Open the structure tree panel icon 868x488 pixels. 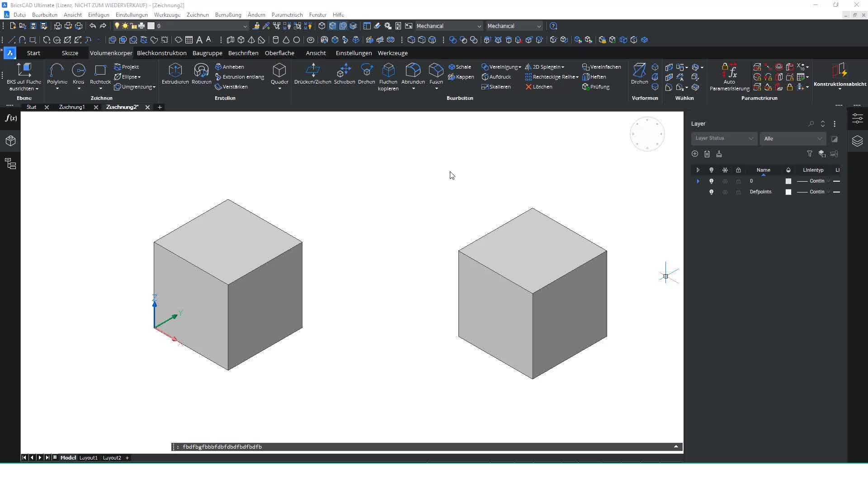[x=11, y=164]
